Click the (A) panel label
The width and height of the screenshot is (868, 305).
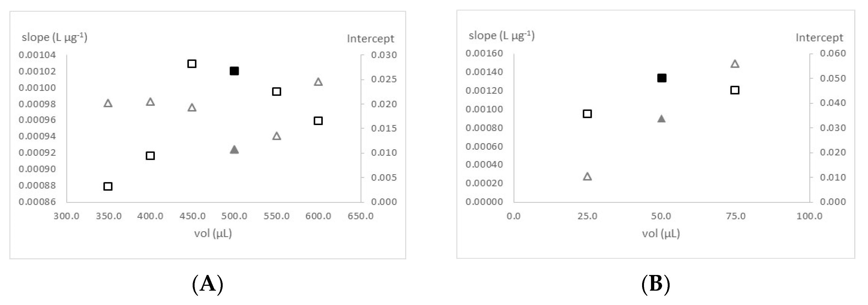(208, 284)
